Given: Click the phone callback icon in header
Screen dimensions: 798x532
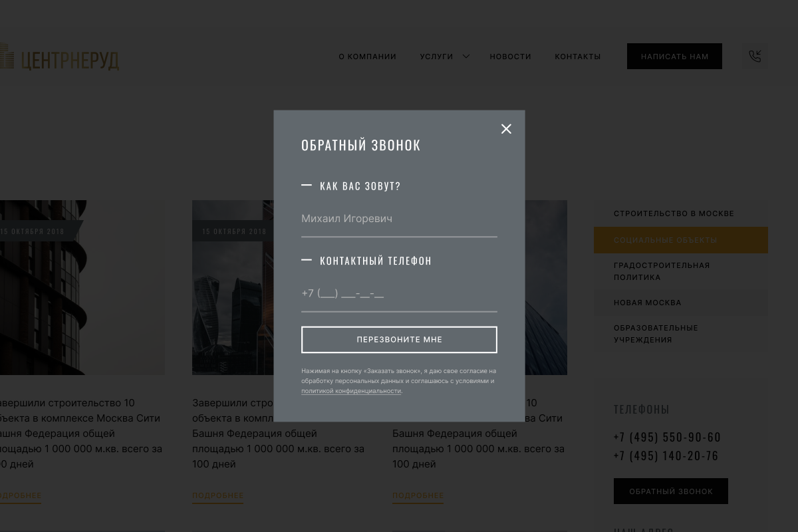Looking at the screenshot, I should 755,57.
